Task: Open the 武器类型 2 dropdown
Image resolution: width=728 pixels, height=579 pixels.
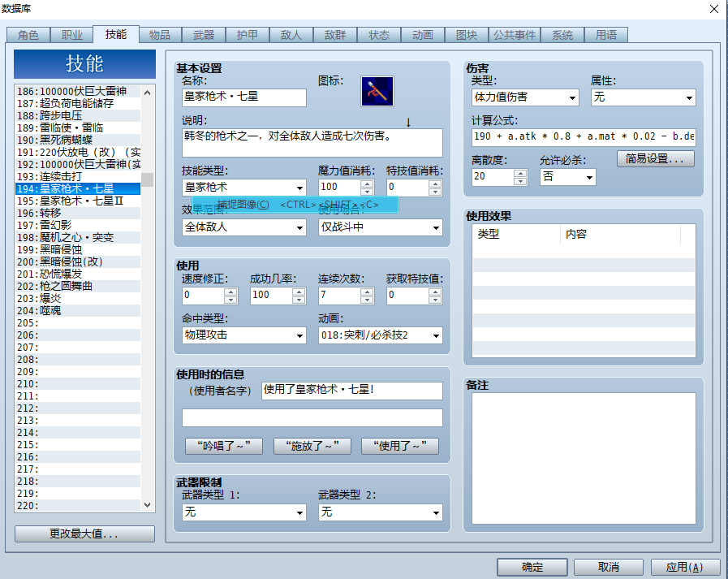Action: (x=381, y=512)
